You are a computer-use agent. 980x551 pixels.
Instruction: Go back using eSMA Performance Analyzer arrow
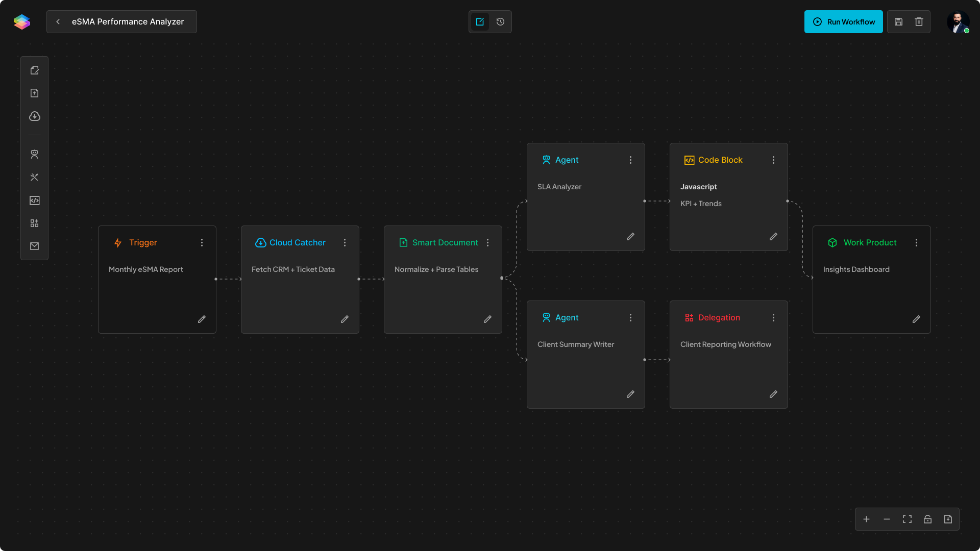pyautogui.click(x=58, y=22)
